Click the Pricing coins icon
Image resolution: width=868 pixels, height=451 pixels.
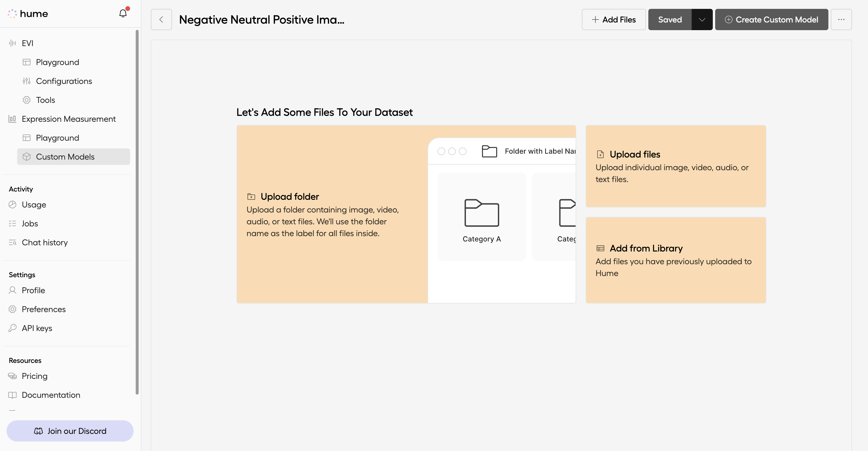point(12,376)
